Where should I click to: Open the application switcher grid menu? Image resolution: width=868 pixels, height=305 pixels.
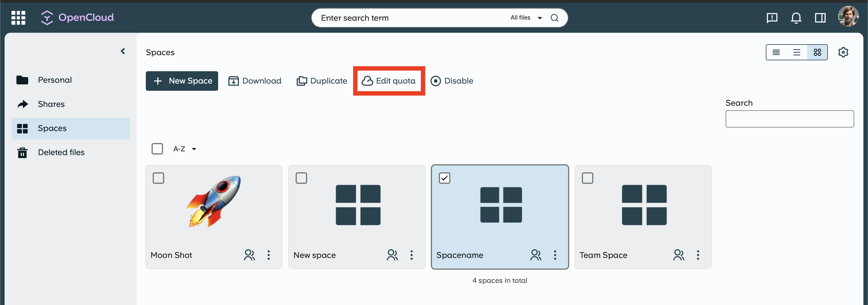coord(18,18)
